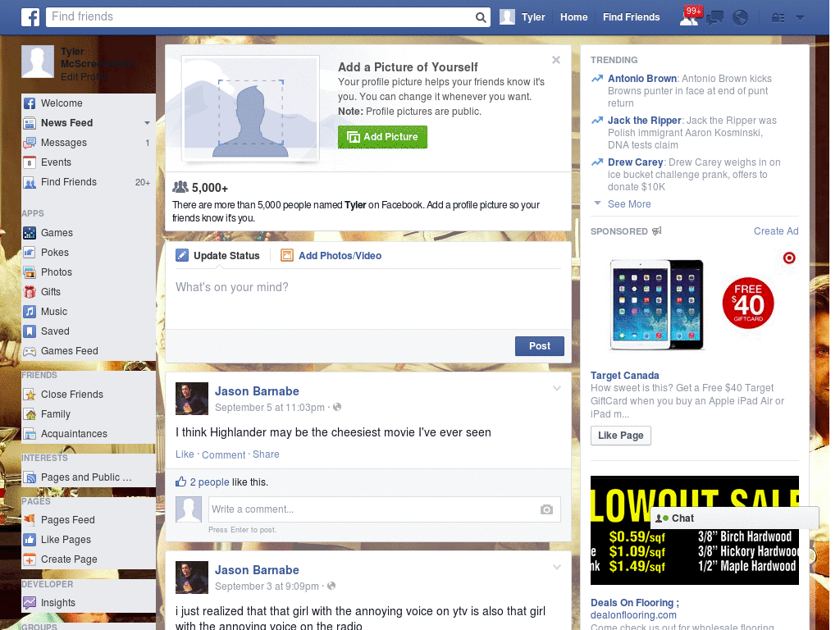Open the Pages Feed icon
This screenshot has width=840, height=630.
point(30,520)
